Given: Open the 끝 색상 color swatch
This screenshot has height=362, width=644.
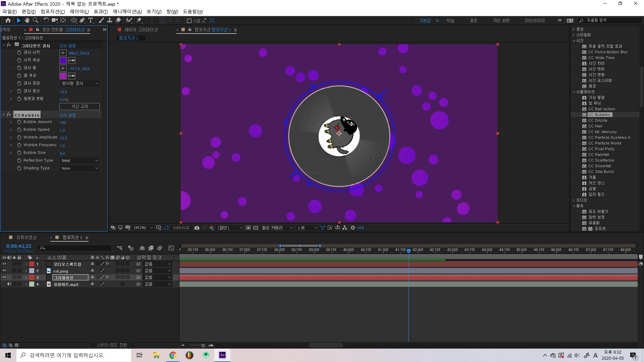Looking at the screenshot, I should tap(63, 76).
